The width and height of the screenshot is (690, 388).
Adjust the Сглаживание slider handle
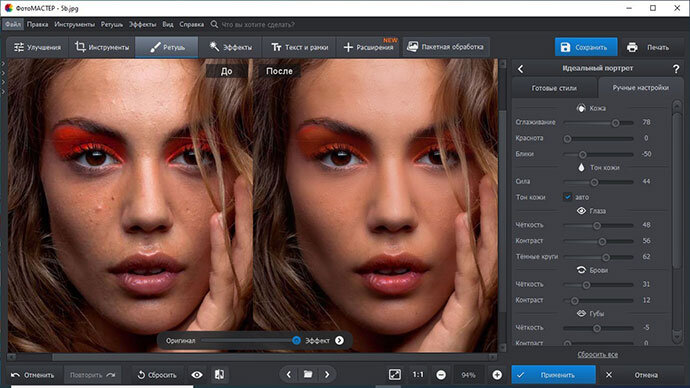pos(616,123)
